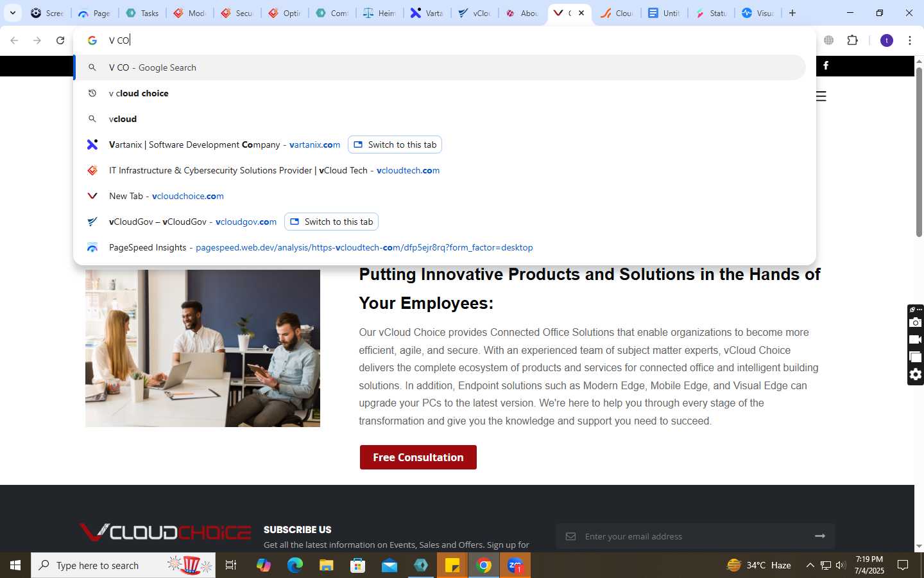The image size is (924, 578).
Task: Click the globe icon in the toolbar
Action: click(x=829, y=40)
